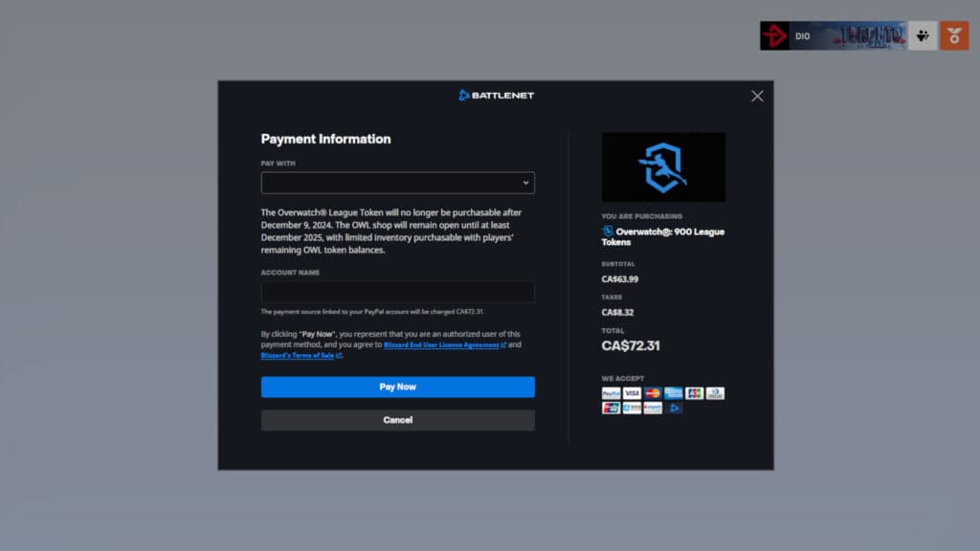Select the Visa payment method icon
980x551 pixels.
coord(632,393)
